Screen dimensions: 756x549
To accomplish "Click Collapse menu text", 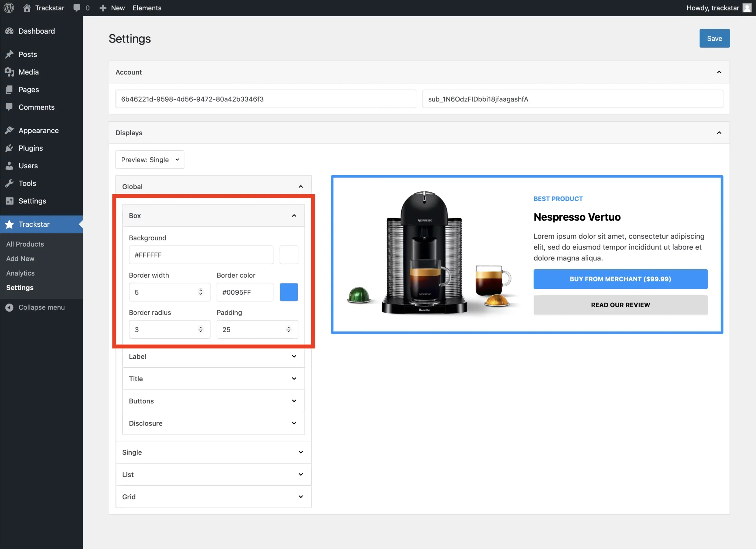I will point(42,307).
